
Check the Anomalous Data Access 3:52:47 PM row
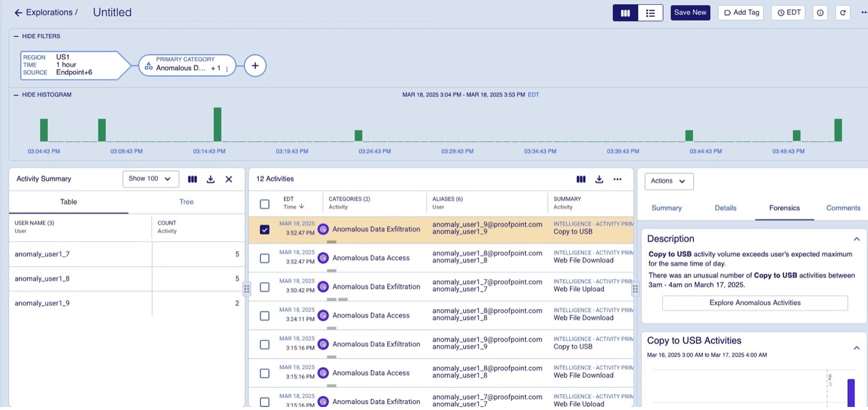pyautogui.click(x=265, y=258)
